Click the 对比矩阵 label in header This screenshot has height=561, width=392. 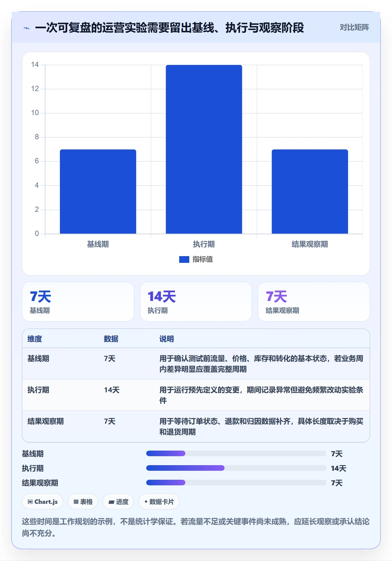click(x=354, y=27)
